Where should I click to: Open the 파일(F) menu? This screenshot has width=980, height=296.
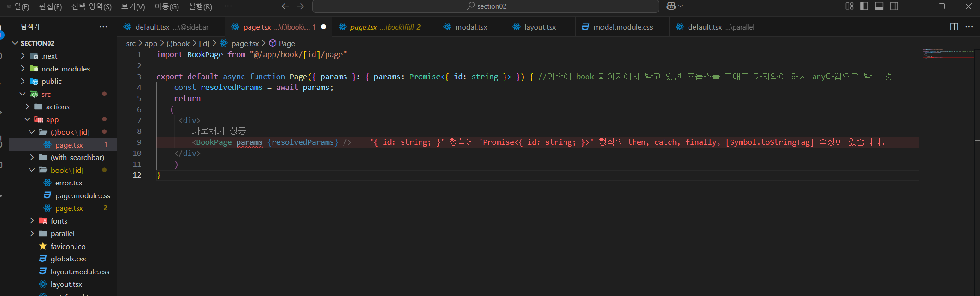click(18, 6)
